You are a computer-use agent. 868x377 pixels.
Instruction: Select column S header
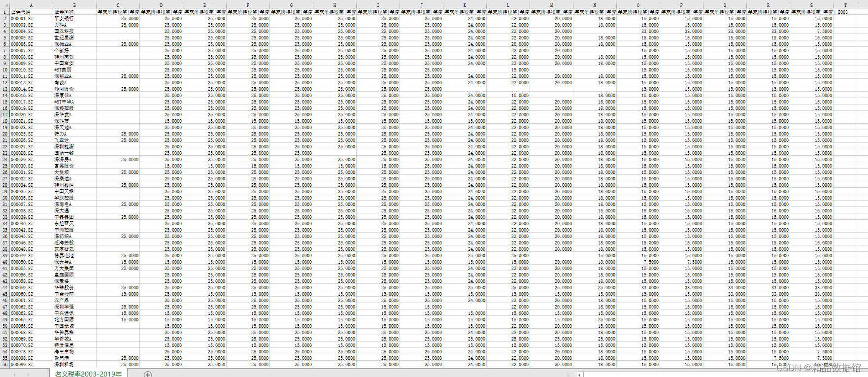pyautogui.click(x=812, y=5)
